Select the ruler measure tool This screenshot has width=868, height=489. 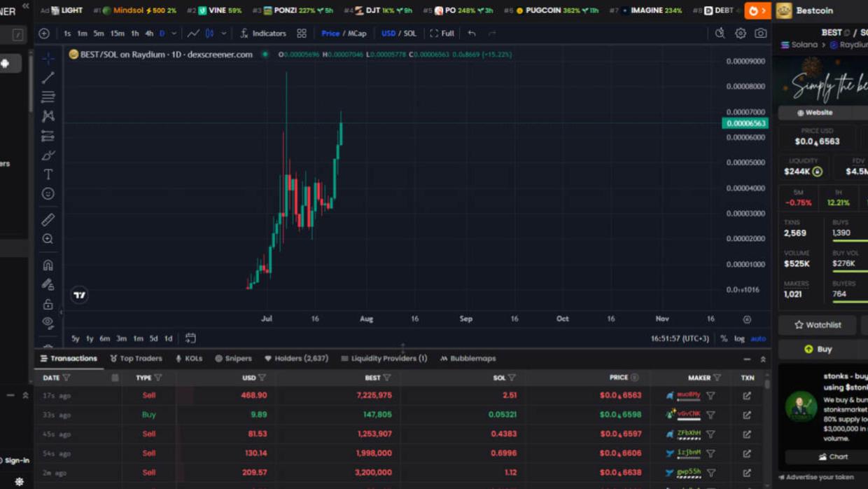(48, 219)
